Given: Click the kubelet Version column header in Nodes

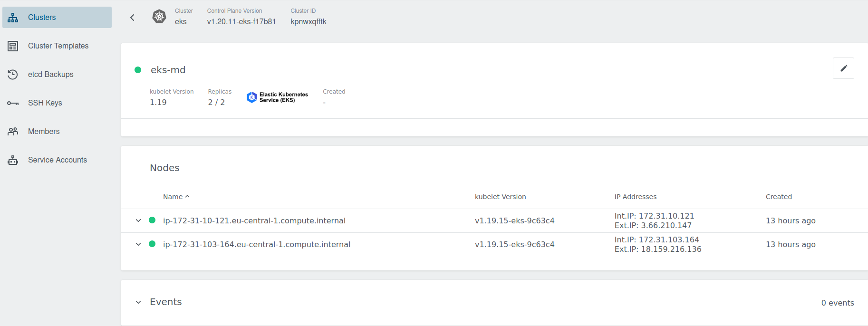Looking at the screenshot, I should click(x=500, y=197).
